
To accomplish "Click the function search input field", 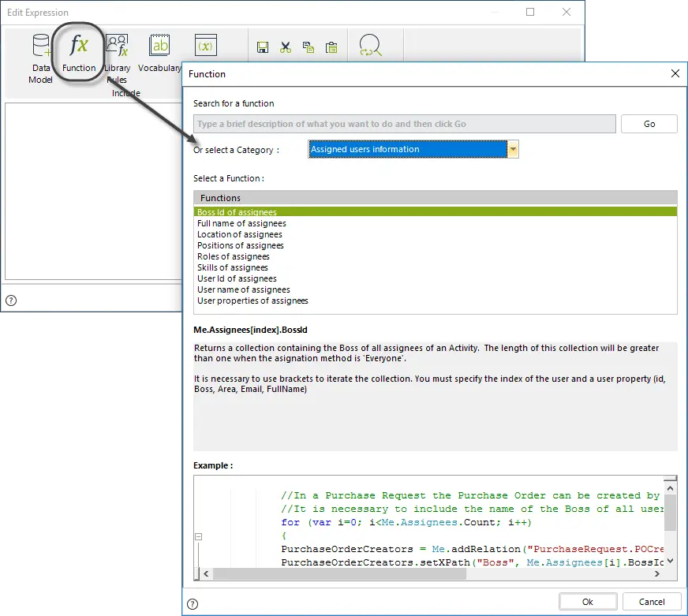I will point(405,124).
